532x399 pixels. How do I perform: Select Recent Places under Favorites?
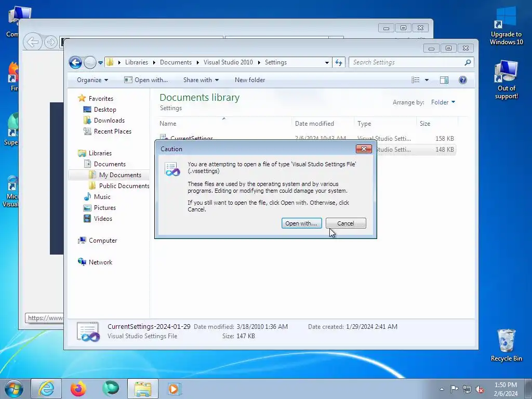click(113, 131)
